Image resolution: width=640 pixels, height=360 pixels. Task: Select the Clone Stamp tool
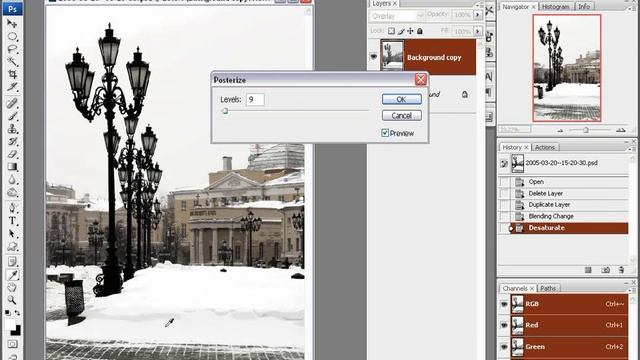click(x=12, y=129)
